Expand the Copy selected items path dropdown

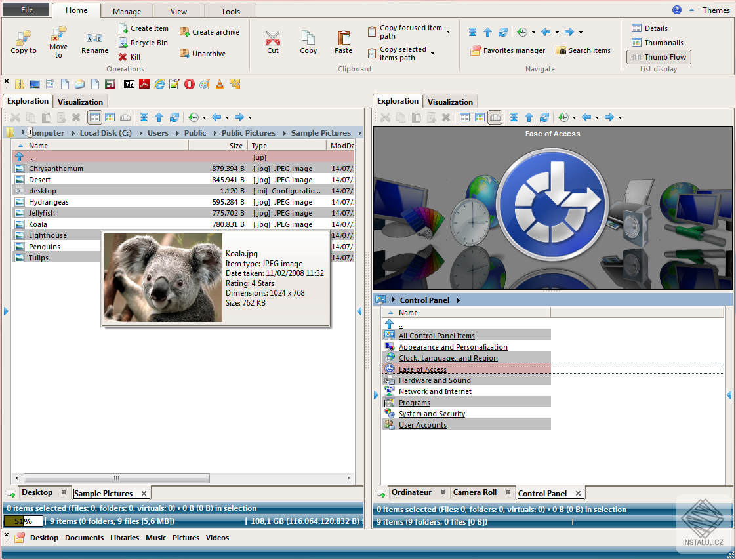(x=433, y=53)
